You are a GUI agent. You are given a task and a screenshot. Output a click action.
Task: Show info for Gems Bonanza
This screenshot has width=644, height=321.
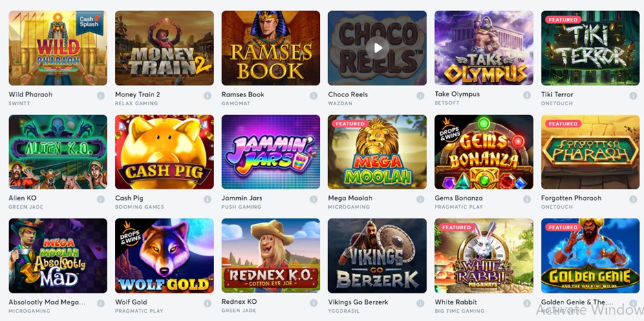pyautogui.click(x=527, y=199)
